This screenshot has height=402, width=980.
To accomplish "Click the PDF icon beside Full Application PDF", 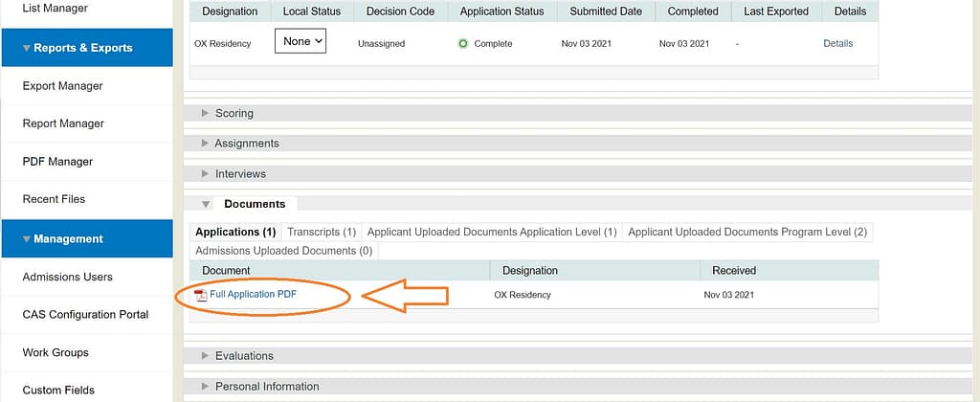I will [201, 295].
